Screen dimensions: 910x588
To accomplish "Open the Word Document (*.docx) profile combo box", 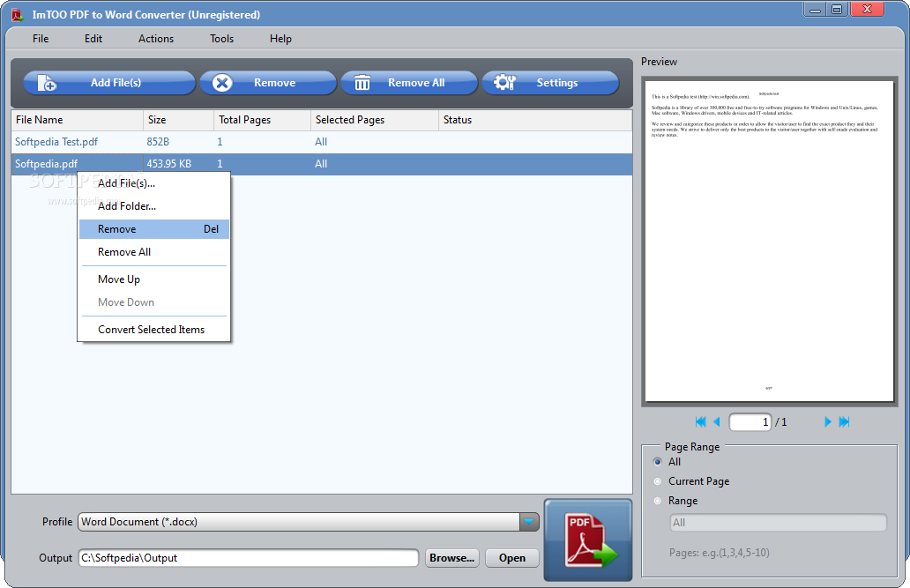I will pos(308,522).
